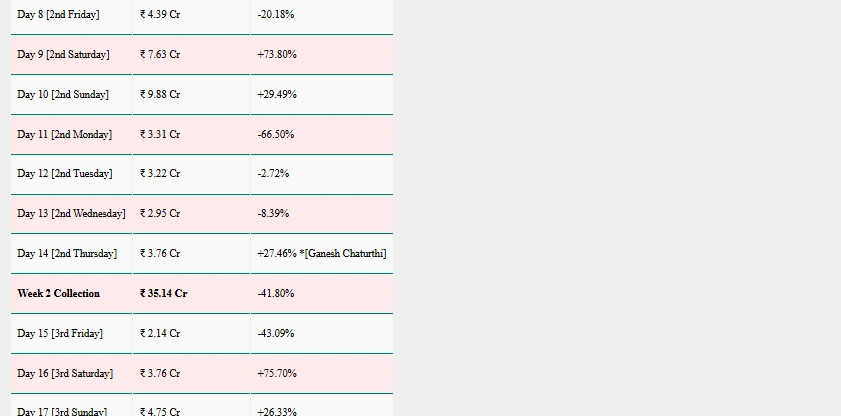Click the ₹ 35.14 Cr weekly total
Screen dimensions: 841x416
(164, 293)
